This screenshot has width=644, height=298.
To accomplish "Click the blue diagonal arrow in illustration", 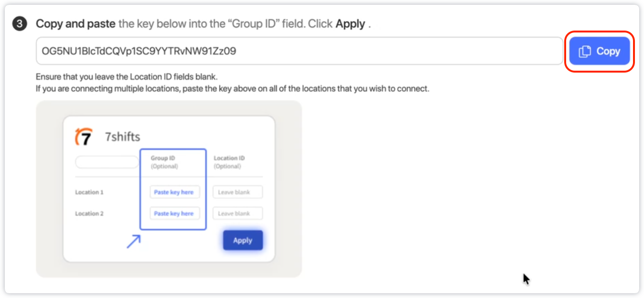I will [133, 241].
